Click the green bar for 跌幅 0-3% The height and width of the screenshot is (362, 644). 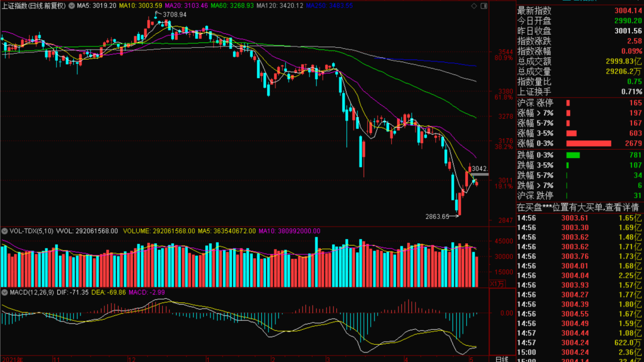click(574, 155)
